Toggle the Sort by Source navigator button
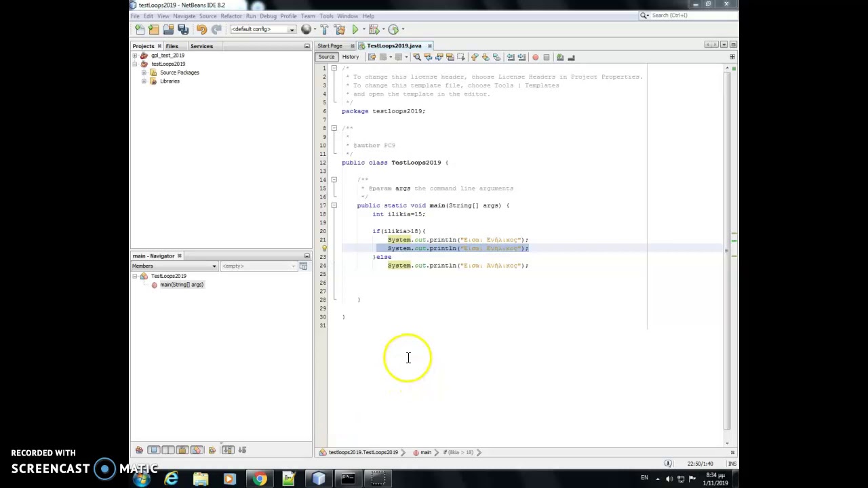The image size is (868, 488). pos(242,450)
